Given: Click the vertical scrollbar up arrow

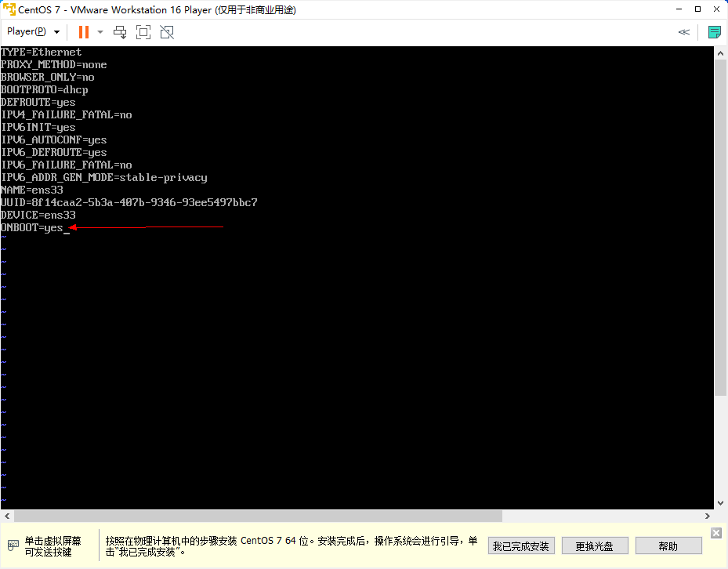Looking at the screenshot, I should click(x=720, y=53).
